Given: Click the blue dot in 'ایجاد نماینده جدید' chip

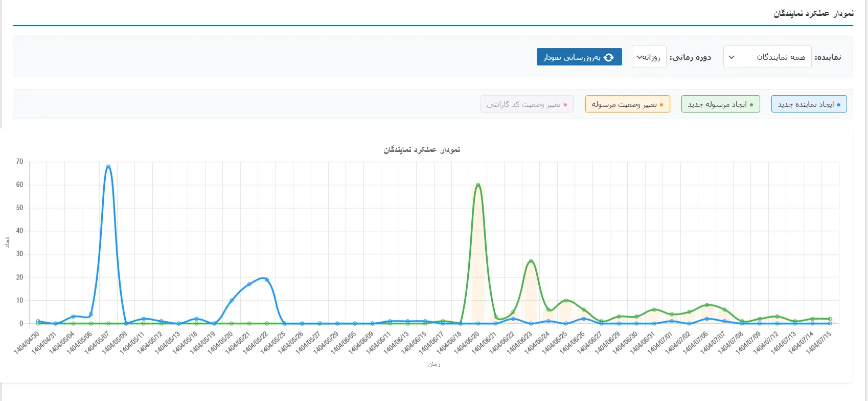Looking at the screenshot, I should pos(838,105).
